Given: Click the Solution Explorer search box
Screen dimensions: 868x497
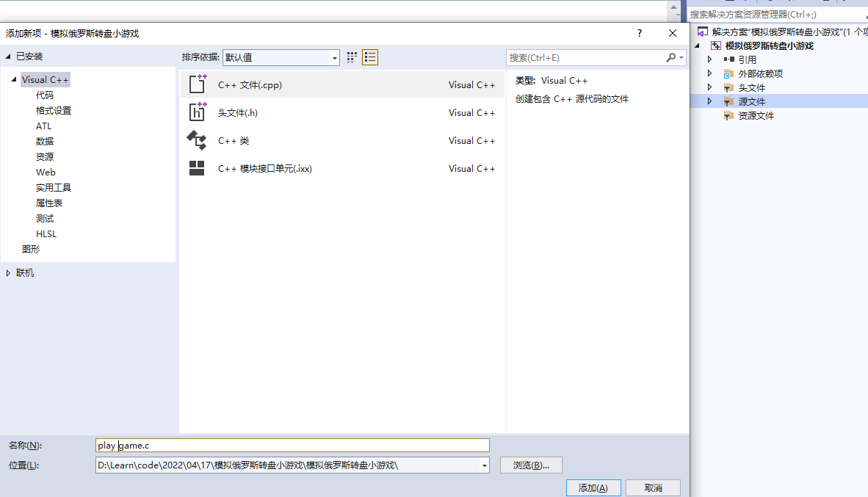Looking at the screenshot, I should [777, 15].
